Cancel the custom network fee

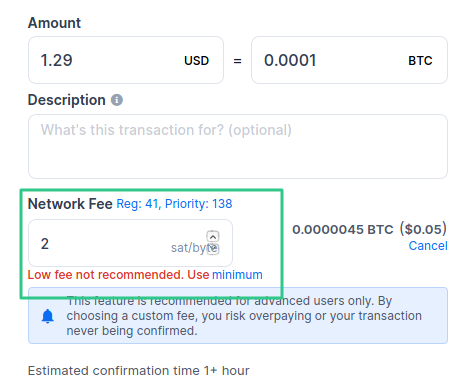[x=428, y=246]
